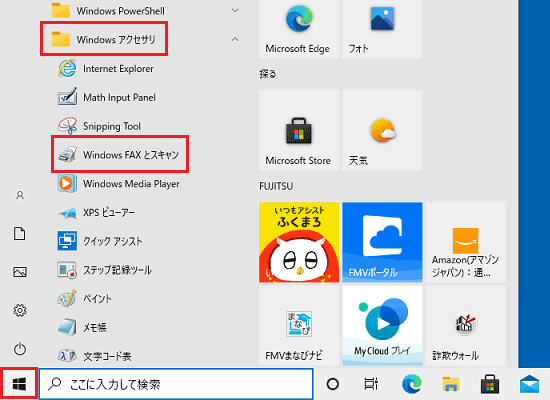Click the Windows Start button
Screen dimensions: 550x400
pos(19,384)
